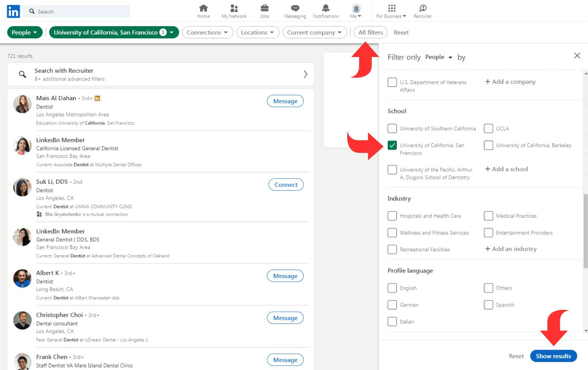Select English profile language
Image resolution: width=588 pixels, height=370 pixels.
tap(392, 288)
